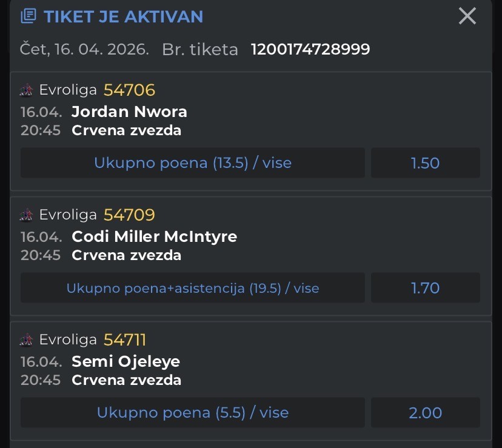Select the 1.50 odds for Jordan Nwora

click(425, 163)
